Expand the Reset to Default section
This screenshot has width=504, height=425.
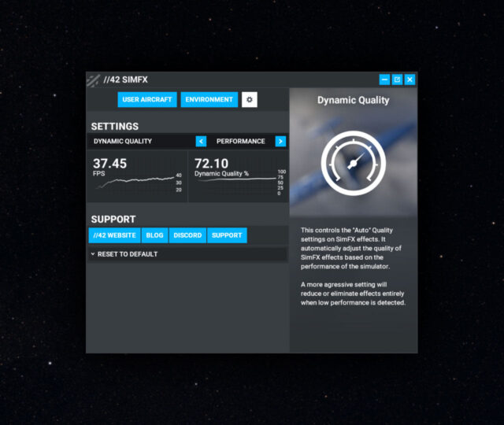point(126,254)
